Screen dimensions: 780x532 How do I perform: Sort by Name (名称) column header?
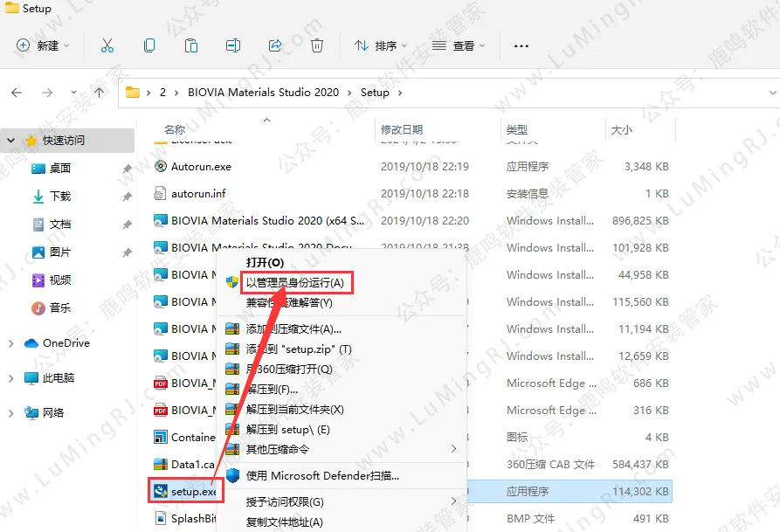175,129
